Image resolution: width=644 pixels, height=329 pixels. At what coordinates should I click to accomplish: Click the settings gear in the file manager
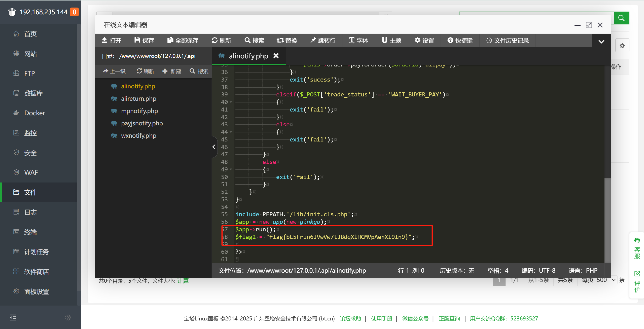622,46
